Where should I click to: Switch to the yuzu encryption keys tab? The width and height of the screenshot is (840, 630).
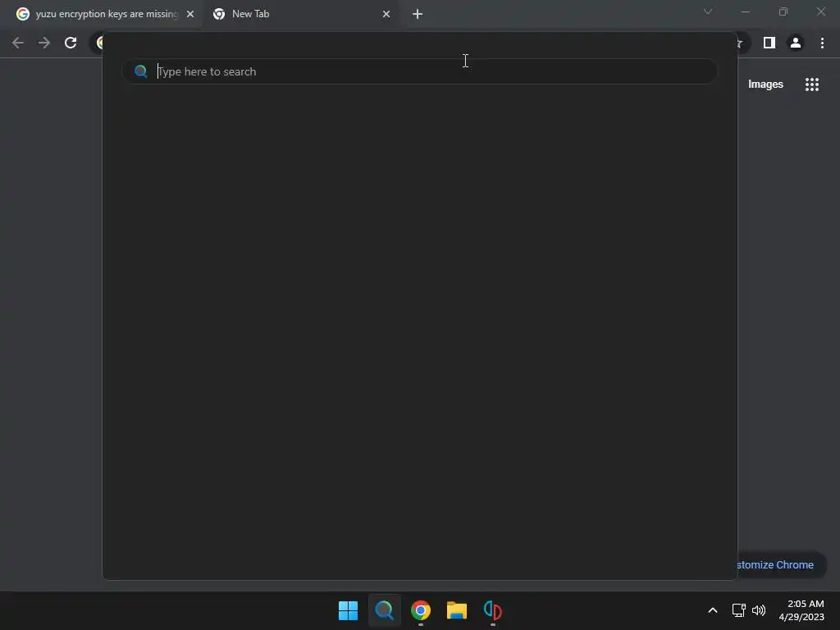(105, 14)
